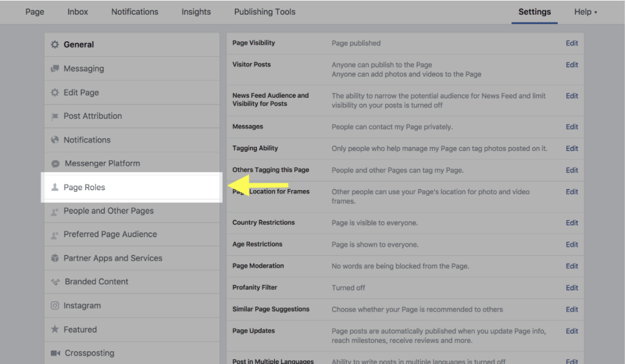Open Post Attribution settings

pyautogui.click(x=132, y=116)
